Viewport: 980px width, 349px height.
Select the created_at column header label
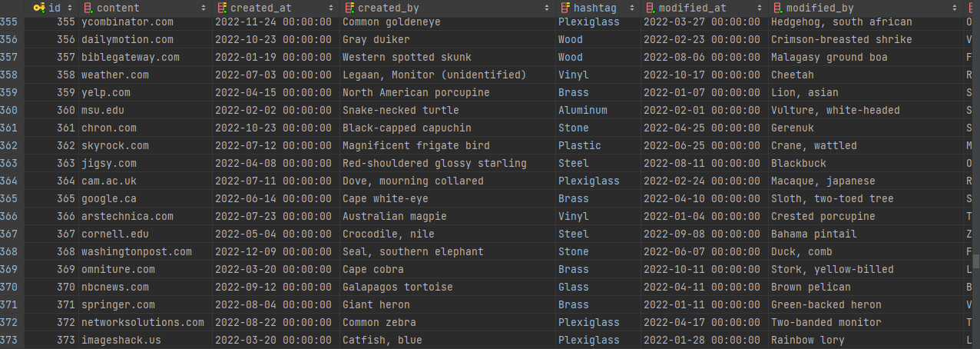pyautogui.click(x=261, y=8)
